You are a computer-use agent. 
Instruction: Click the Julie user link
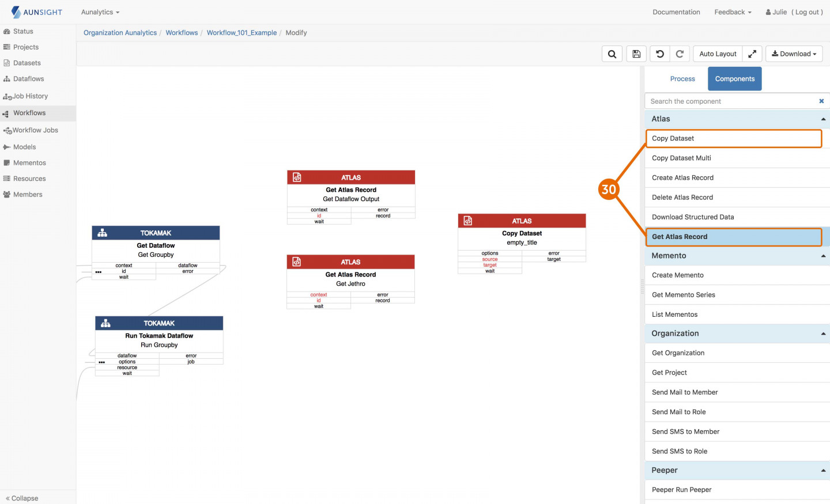(776, 12)
